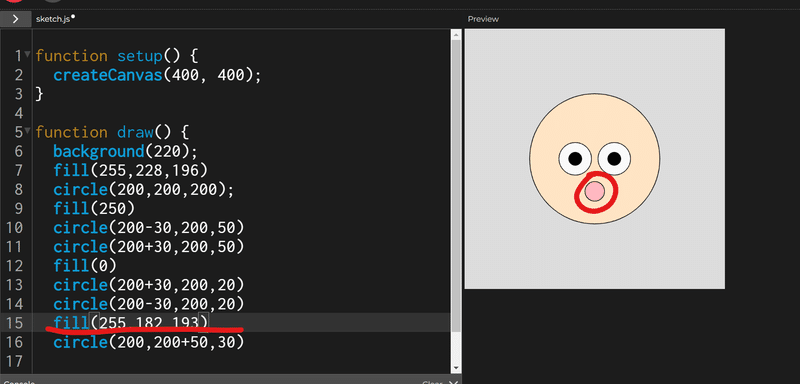Click the editor vertical scrollbar thumb

tap(456, 184)
